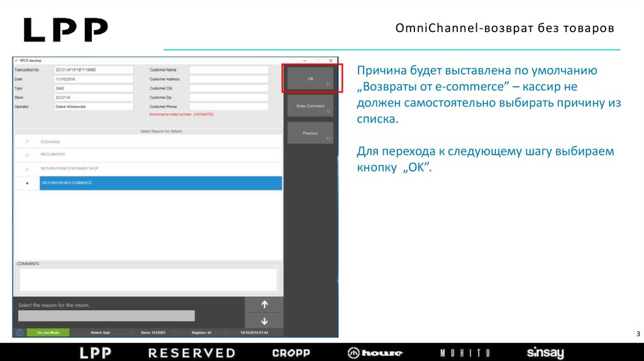This screenshot has width=644, height=361.
Task: Click the Operator field Diana Wiśniewska
Action: point(94,106)
